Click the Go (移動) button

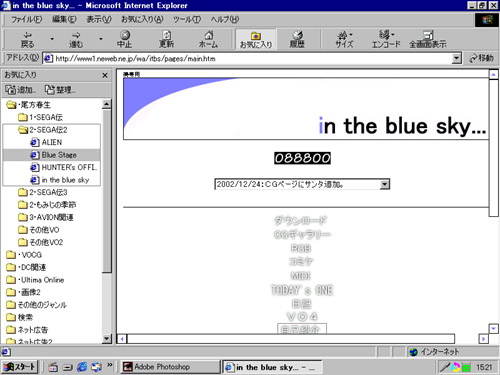tap(481, 58)
